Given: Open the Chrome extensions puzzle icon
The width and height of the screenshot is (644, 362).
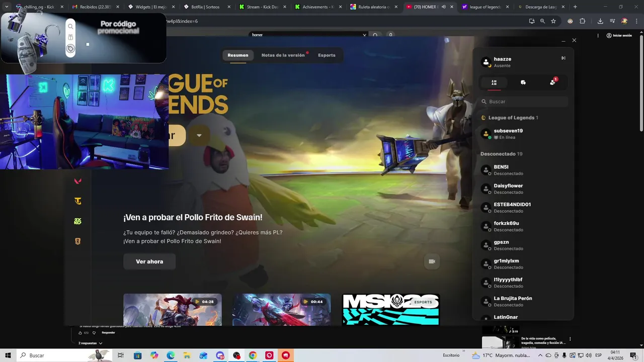Looking at the screenshot, I should click(x=583, y=21).
